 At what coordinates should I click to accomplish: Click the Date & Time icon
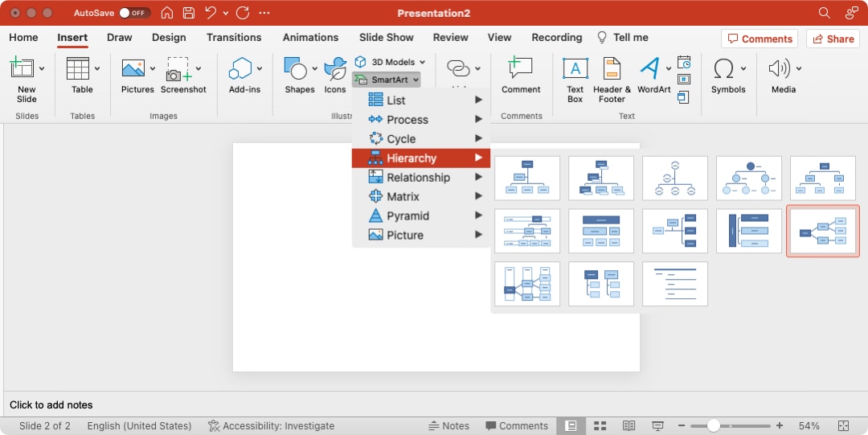tap(684, 61)
